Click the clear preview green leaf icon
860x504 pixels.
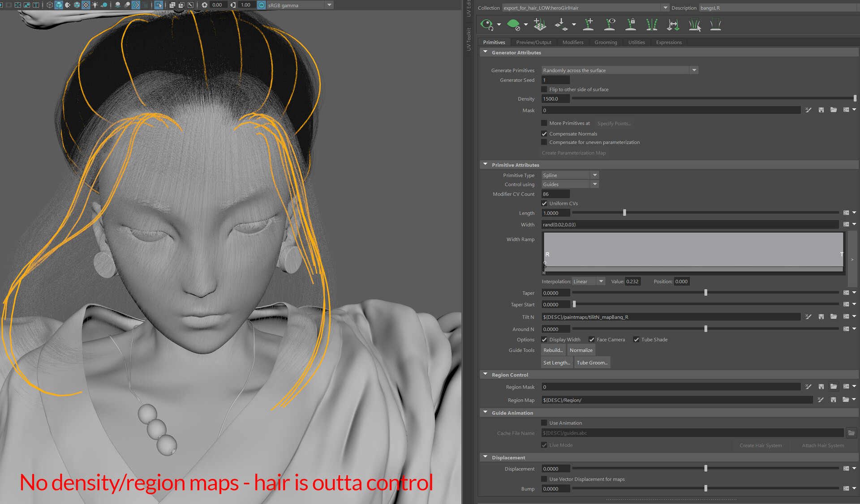513,25
